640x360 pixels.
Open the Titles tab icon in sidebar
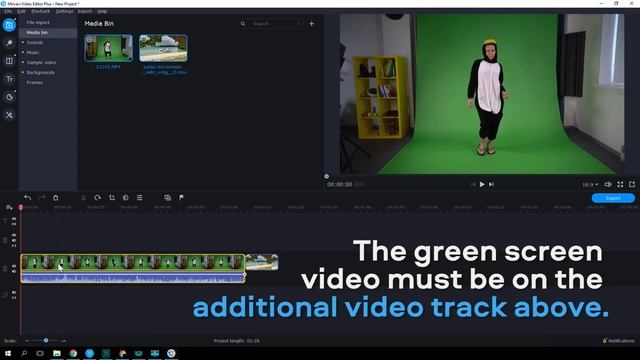pos(9,79)
